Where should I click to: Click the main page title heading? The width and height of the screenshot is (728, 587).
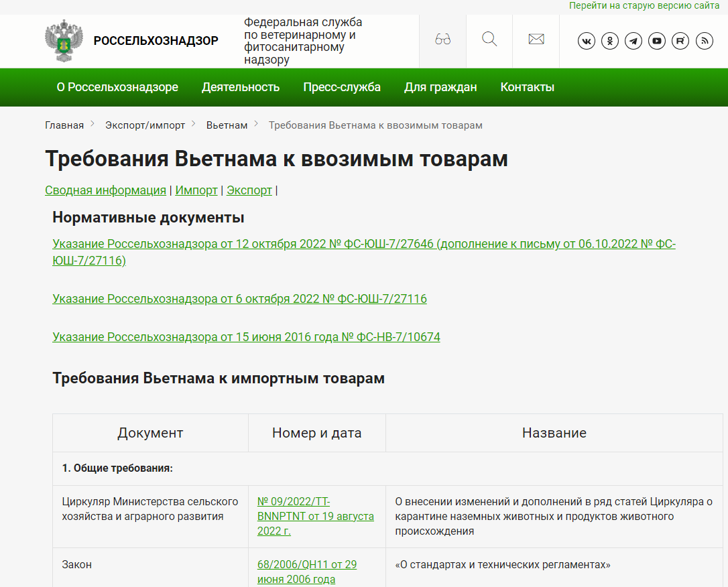276,159
